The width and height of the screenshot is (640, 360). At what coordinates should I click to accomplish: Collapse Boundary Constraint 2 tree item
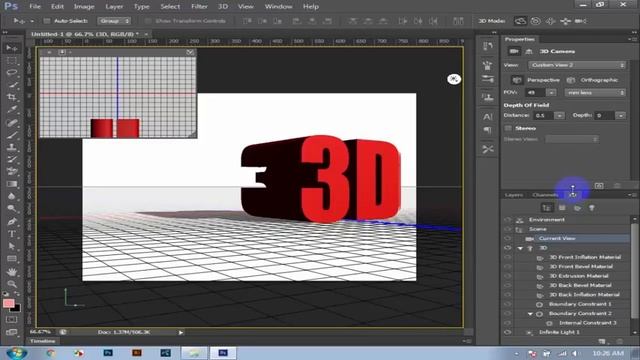pos(530,314)
